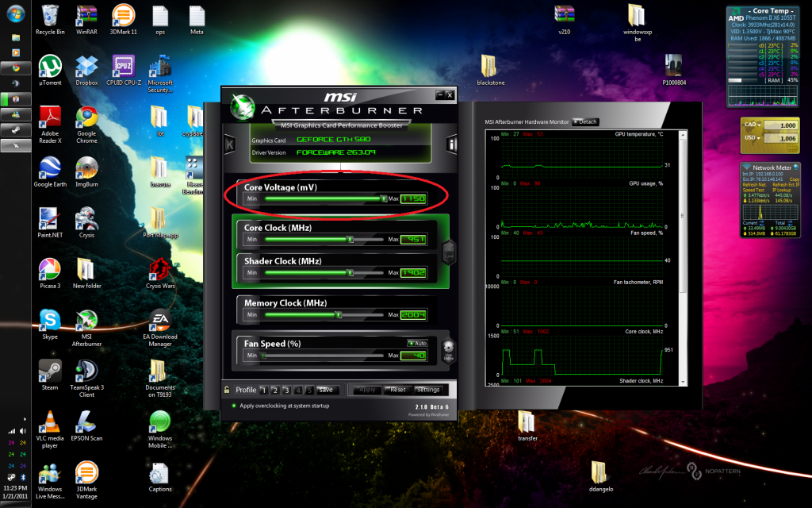
Task: Toggle Apply overclocking at system startup
Action: [282, 406]
